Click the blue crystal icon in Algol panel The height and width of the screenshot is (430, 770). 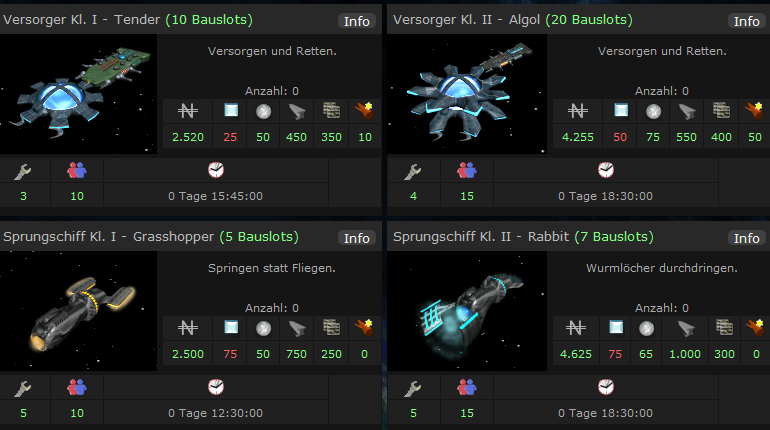point(621,110)
